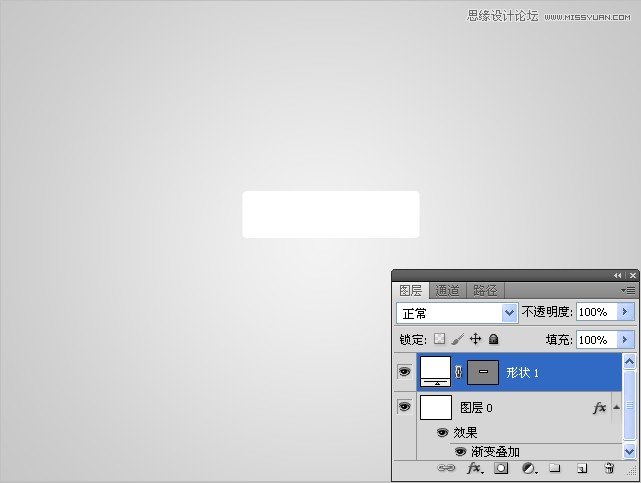641x483 pixels.
Task: Lock all padlock icon
Action: 493,339
